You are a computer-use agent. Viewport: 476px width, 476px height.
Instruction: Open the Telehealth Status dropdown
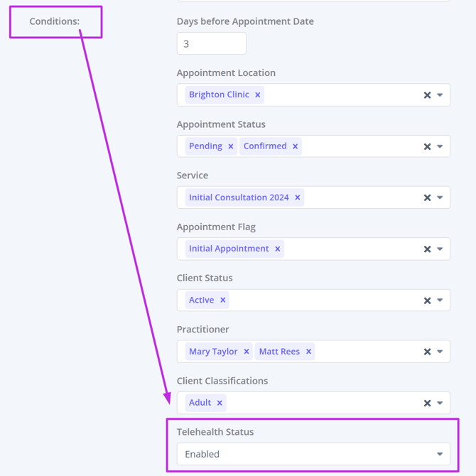313,454
